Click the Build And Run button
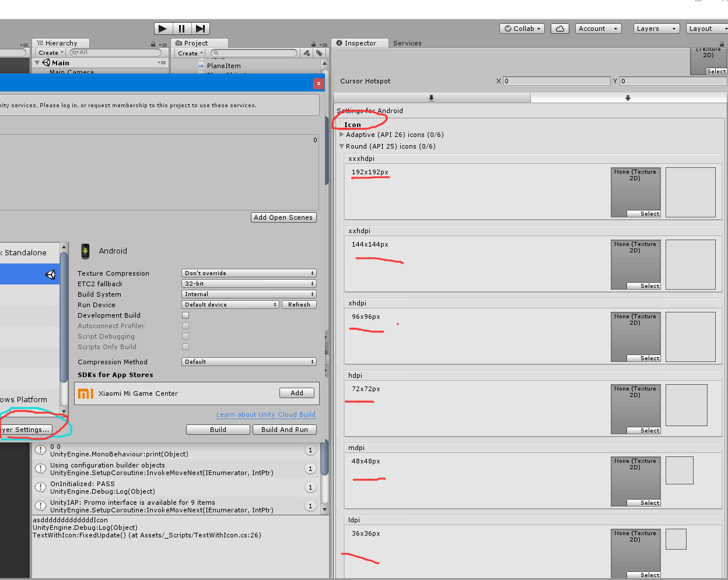The height and width of the screenshot is (580, 728). (284, 429)
